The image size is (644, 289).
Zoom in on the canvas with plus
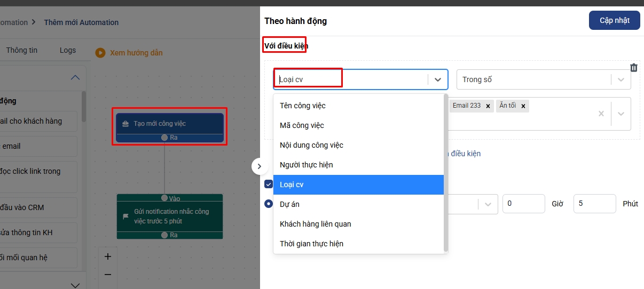coord(108,256)
